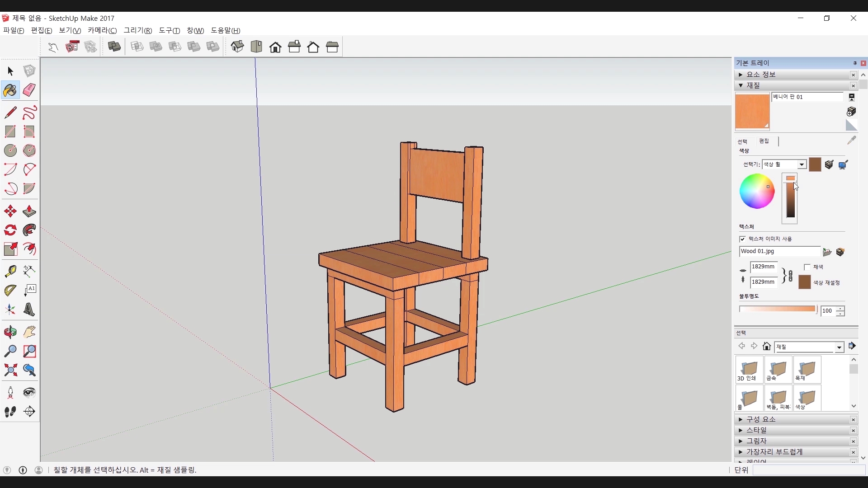This screenshot has width=868, height=488.
Task: Expand the 그림자 shadow panel
Action: 757,441
